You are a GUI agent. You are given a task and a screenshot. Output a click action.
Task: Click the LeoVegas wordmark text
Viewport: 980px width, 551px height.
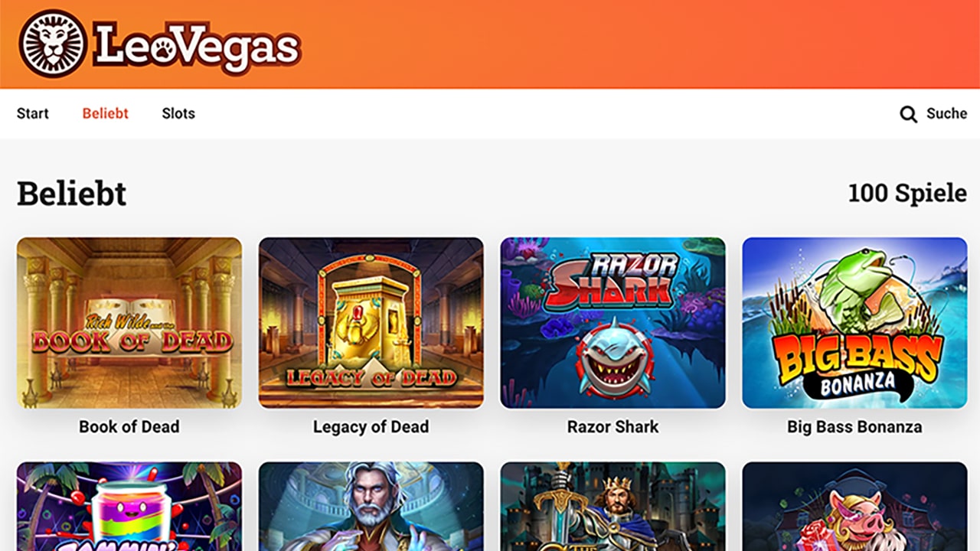(197, 47)
